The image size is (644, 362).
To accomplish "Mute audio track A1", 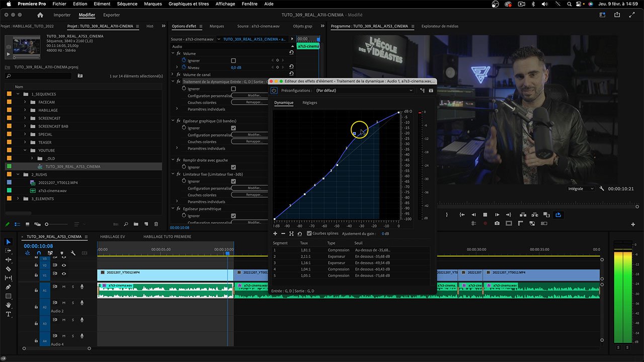I will 64,287.
